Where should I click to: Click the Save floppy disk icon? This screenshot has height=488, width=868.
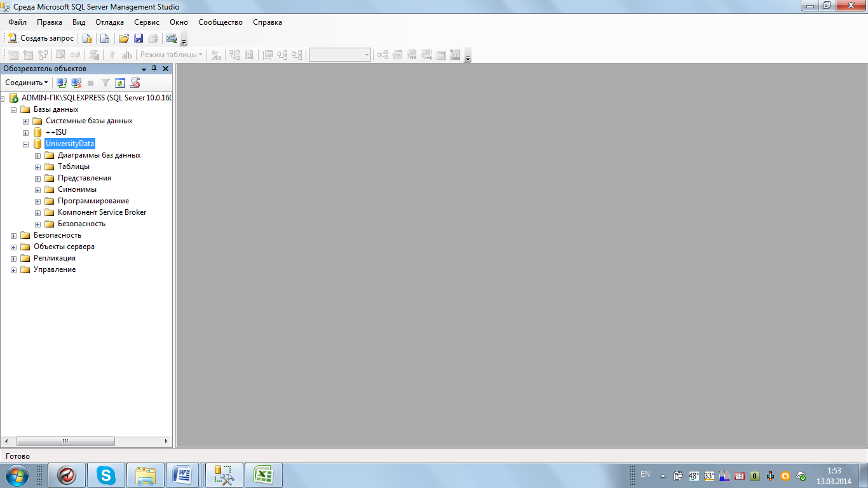pyautogui.click(x=139, y=38)
